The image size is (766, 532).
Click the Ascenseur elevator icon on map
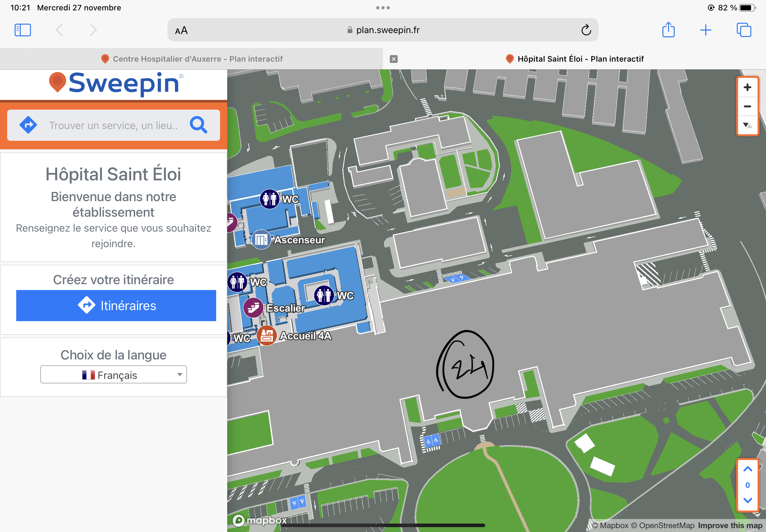(261, 240)
